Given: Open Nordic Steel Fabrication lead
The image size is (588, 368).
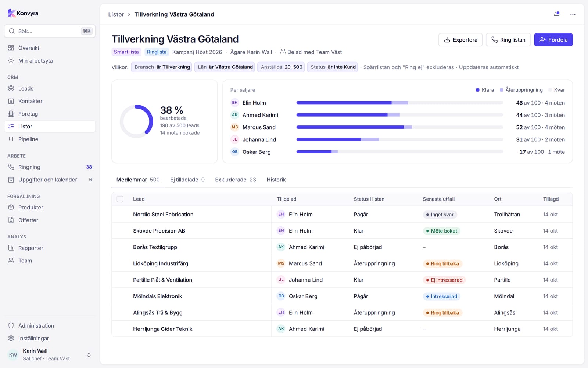Looking at the screenshot, I should 163,215.
